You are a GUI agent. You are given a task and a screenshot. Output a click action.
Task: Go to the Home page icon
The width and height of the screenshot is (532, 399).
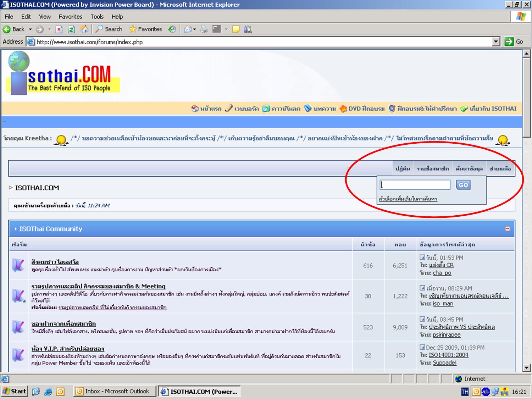[84, 29]
